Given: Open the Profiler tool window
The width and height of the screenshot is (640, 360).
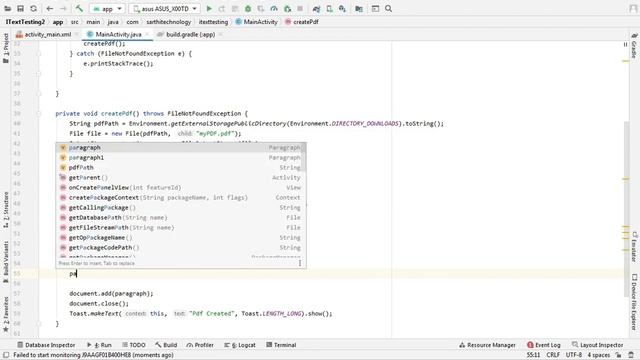Looking at the screenshot, I should coord(200,345).
